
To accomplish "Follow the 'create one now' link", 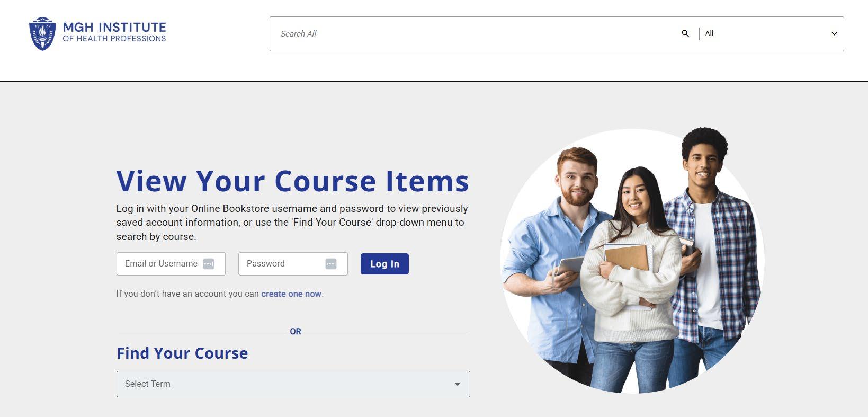I will click(291, 294).
